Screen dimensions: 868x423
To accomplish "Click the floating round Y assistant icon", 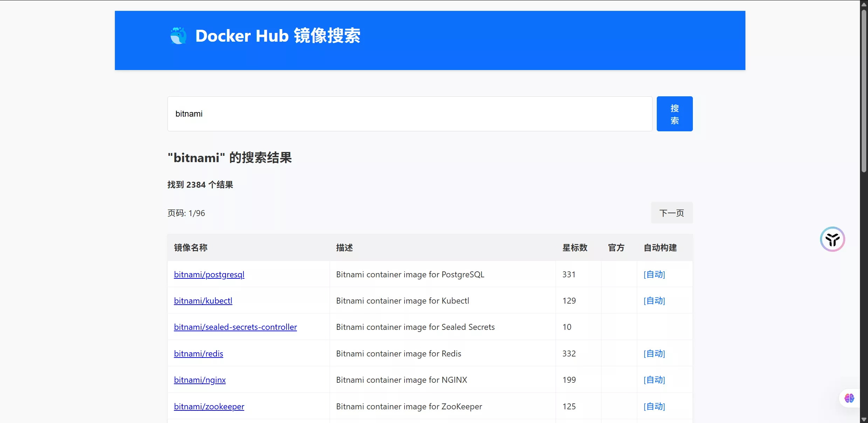I will point(832,239).
